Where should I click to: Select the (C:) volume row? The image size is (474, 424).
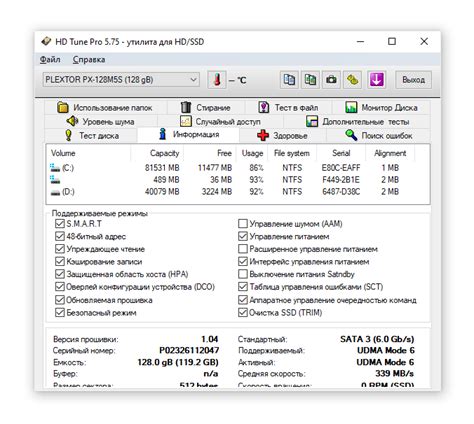(x=238, y=168)
